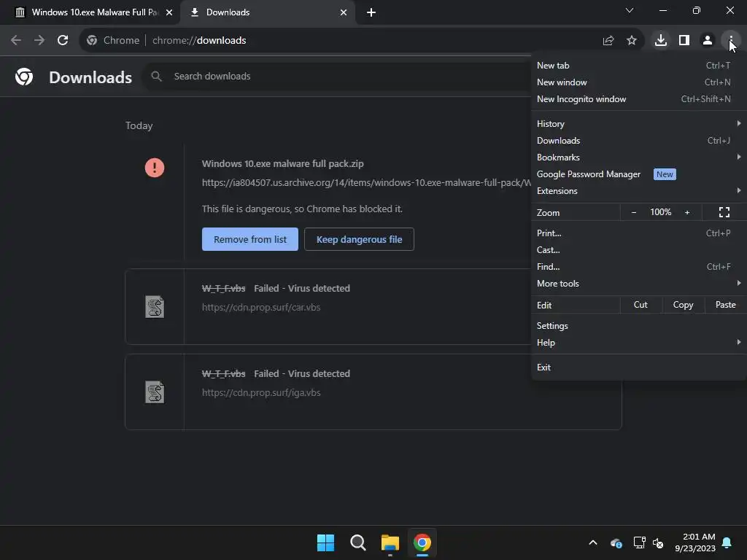Viewport: 747px width, 560px height.
Task: Choose Exit to quit Chrome
Action: (639, 367)
